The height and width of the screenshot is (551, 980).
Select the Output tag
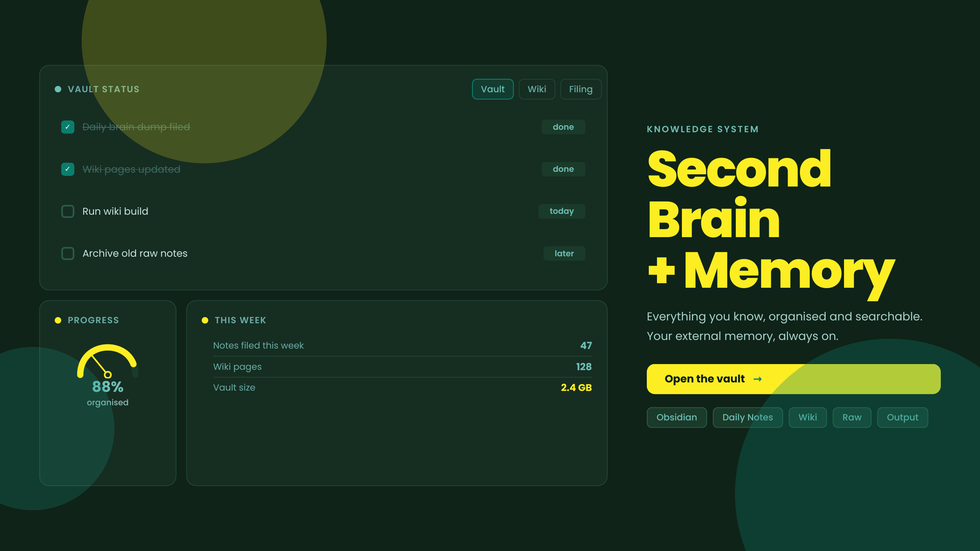coord(902,417)
